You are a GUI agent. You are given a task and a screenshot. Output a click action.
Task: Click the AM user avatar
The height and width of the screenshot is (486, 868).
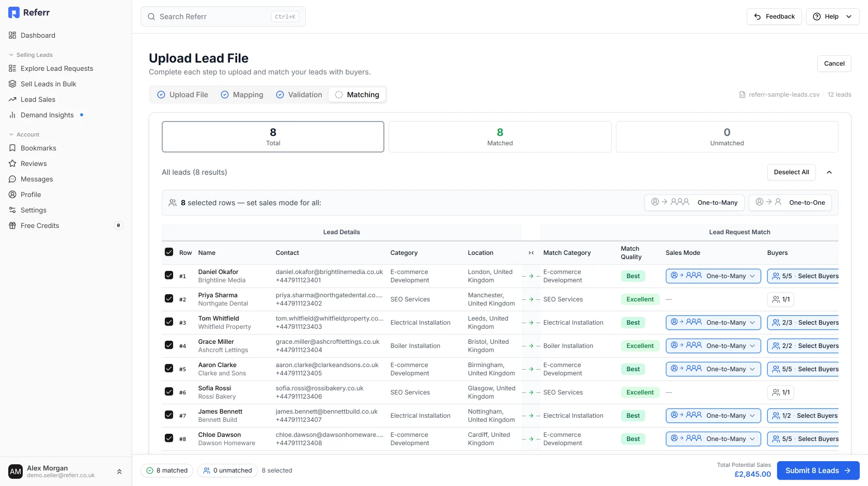[16, 472]
